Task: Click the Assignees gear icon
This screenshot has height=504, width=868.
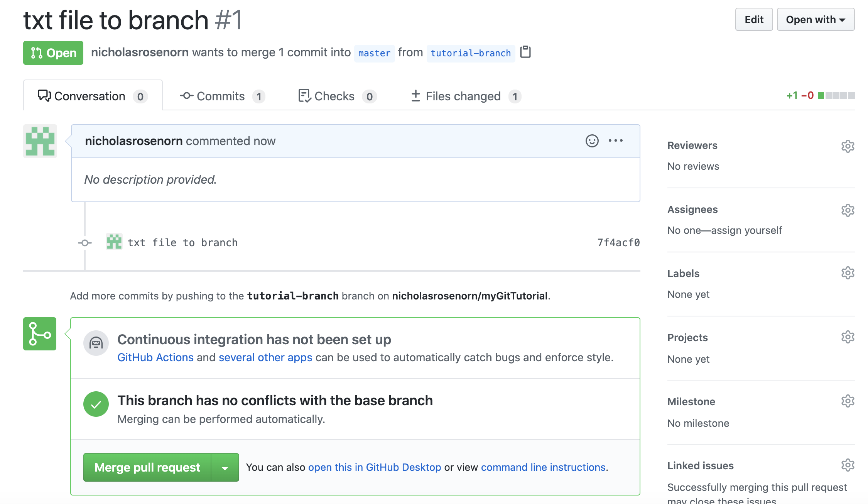Action: (x=848, y=210)
